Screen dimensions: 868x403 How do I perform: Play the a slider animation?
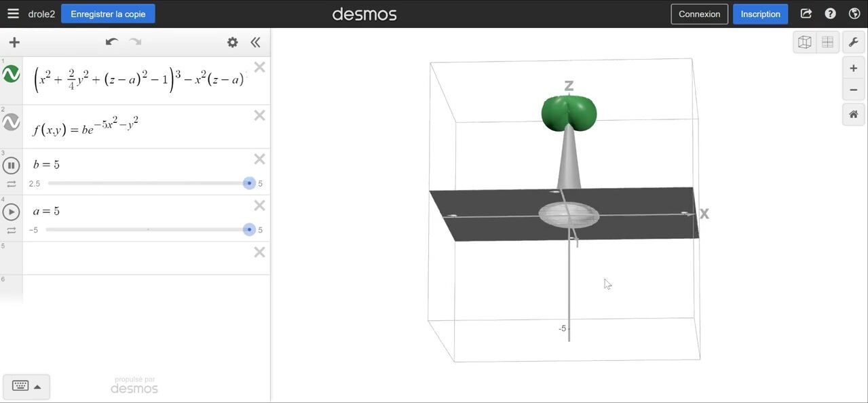click(12, 212)
